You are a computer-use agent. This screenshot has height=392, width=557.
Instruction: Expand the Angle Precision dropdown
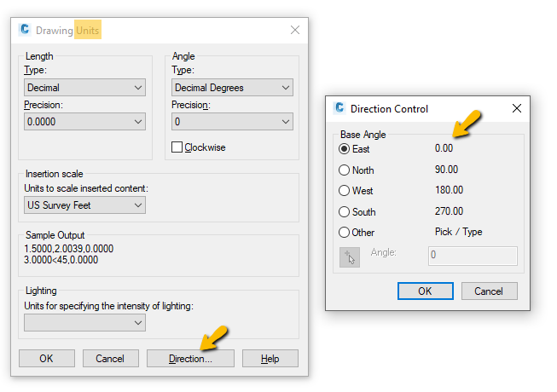click(x=232, y=122)
